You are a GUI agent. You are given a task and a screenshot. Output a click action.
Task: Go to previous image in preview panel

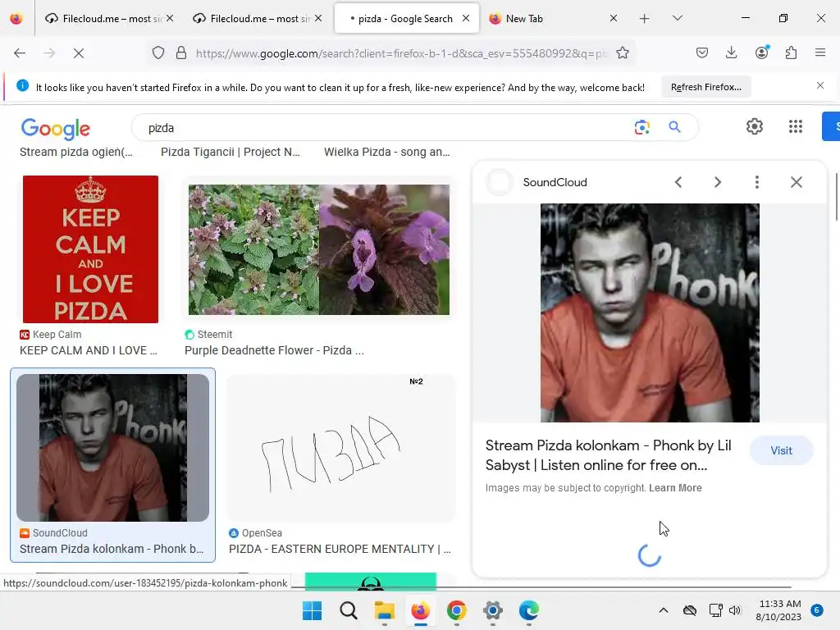(x=678, y=182)
